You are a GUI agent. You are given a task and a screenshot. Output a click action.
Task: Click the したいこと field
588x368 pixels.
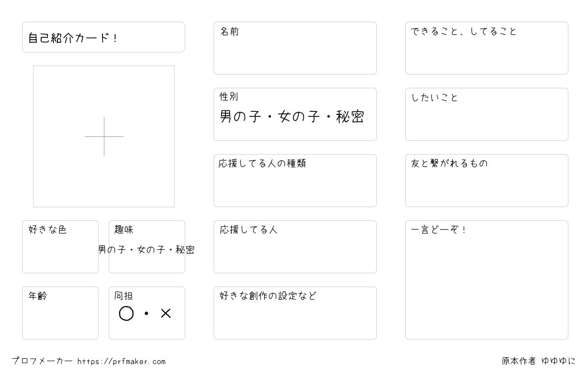[487, 114]
